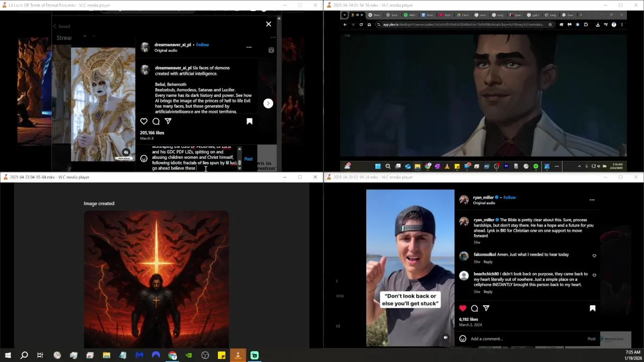644x362 pixels.
Task: Click the comment text field with typed text
Action: (x=194, y=158)
